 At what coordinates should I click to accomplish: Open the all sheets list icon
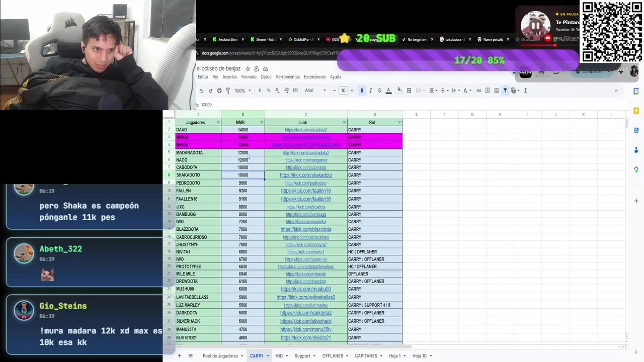pyautogui.click(x=190, y=355)
